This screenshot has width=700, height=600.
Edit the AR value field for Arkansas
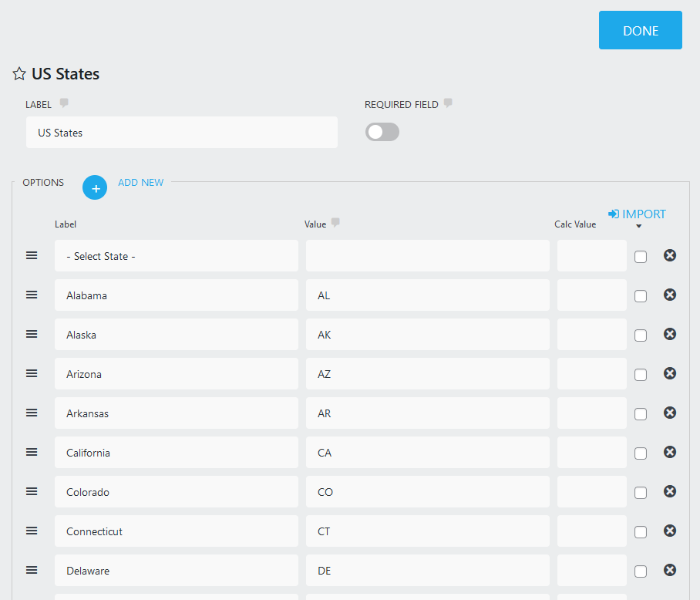pos(427,413)
